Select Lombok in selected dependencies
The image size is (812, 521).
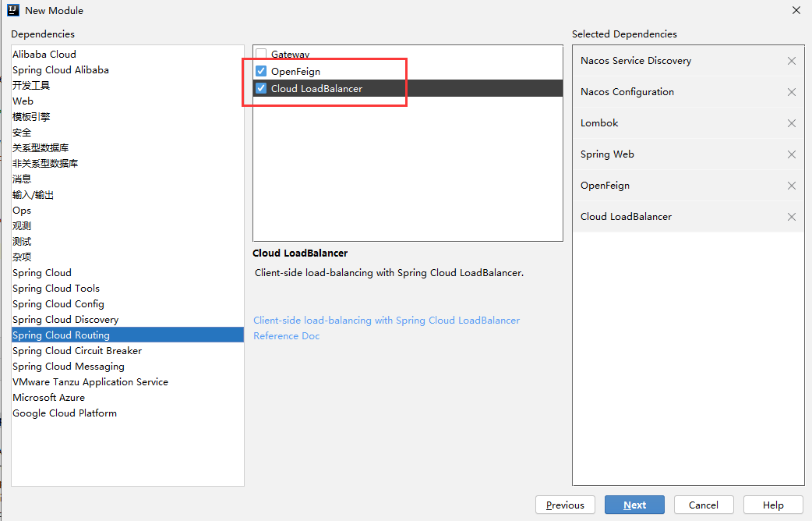click(x=688, y=123)
